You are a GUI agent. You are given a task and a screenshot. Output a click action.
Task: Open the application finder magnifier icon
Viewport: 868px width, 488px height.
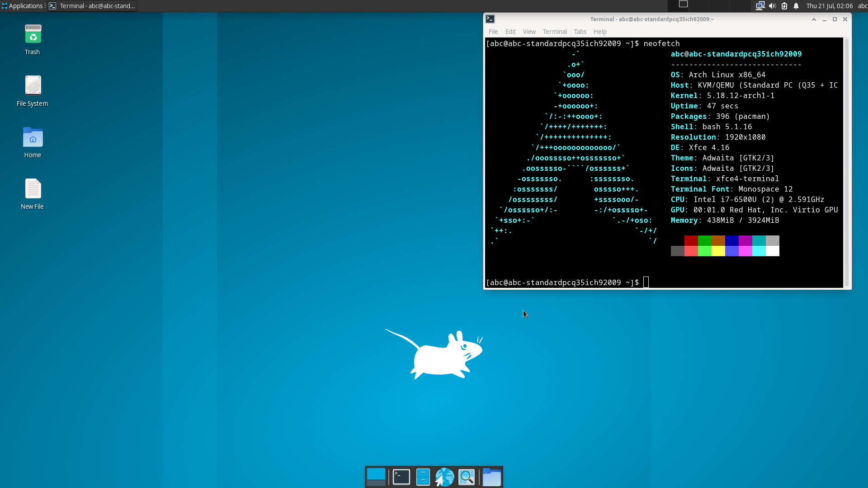pos(467,477)
